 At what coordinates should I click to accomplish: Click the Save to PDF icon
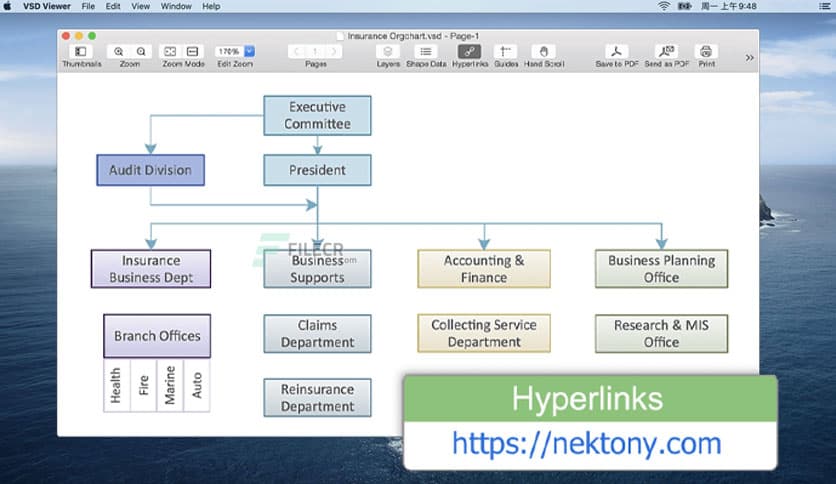click(617, 51)
